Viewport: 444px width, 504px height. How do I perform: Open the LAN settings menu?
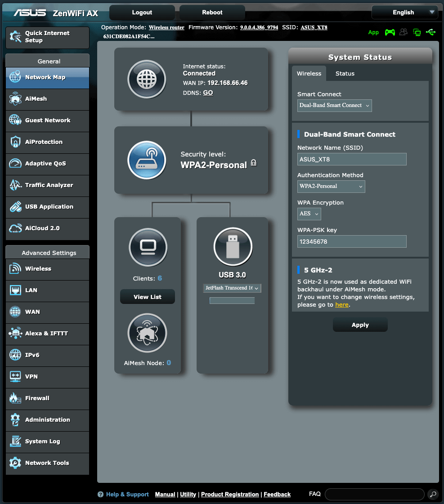[47, 290]
